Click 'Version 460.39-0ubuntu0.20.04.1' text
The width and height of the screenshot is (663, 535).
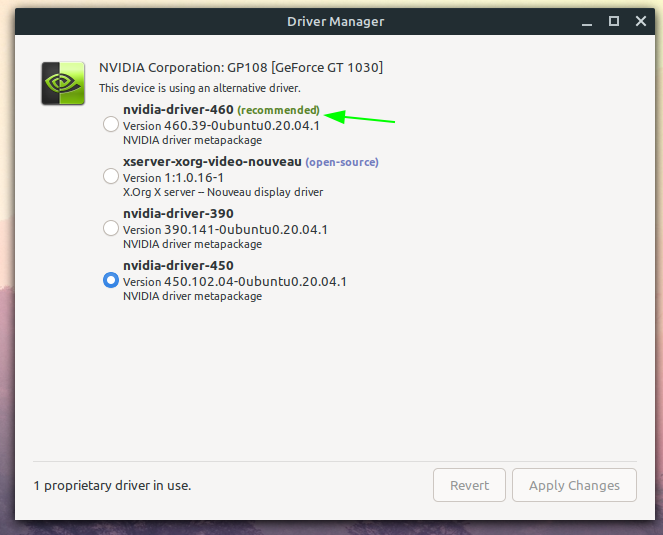[x=222, y=126]
